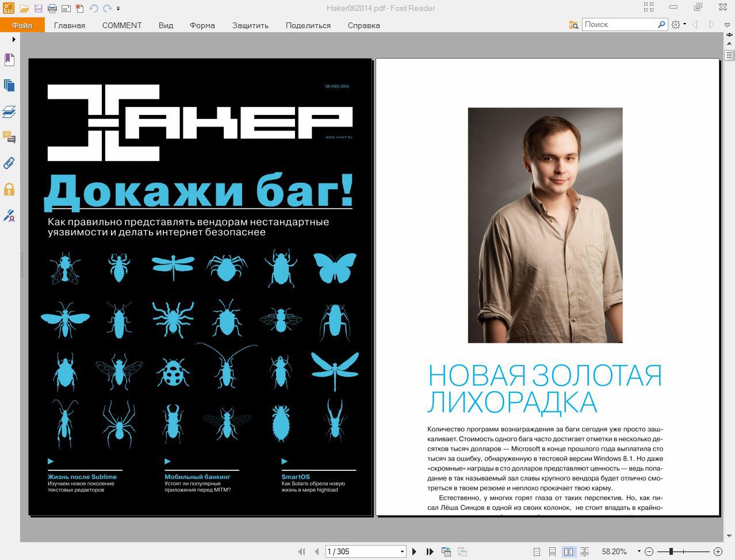This screenshot has width=735, height=560.
Task: Open the Справка tab
Action: point(364,25)
